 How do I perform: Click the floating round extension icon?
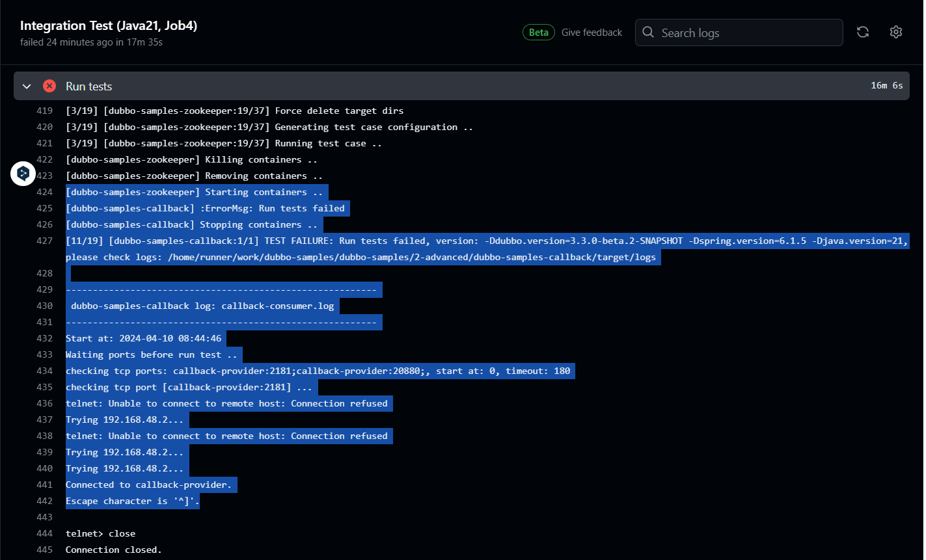coord(23,174)
